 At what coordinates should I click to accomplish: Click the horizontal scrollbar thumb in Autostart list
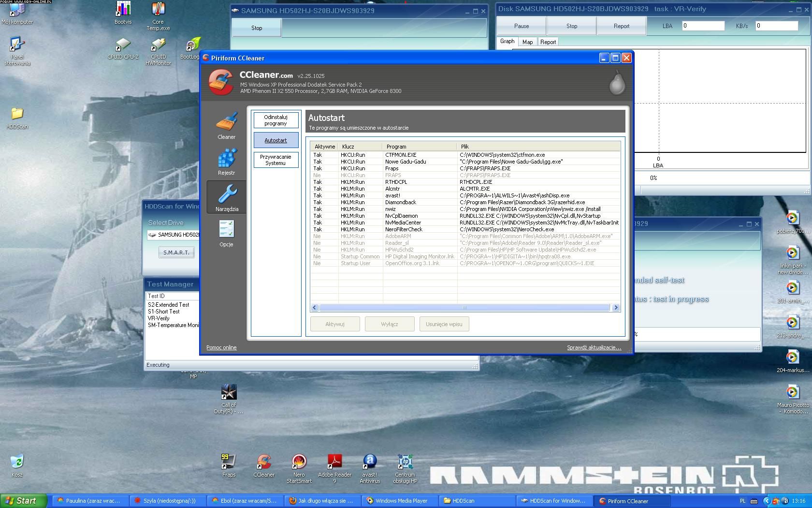click(x=464, y=308)
